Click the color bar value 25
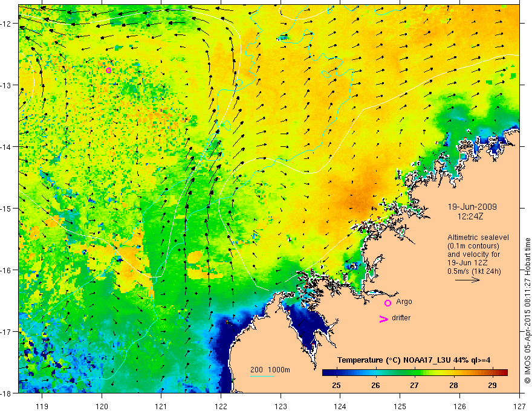The height and width of the screenshot is (411, 532). (x=336, y=385)
